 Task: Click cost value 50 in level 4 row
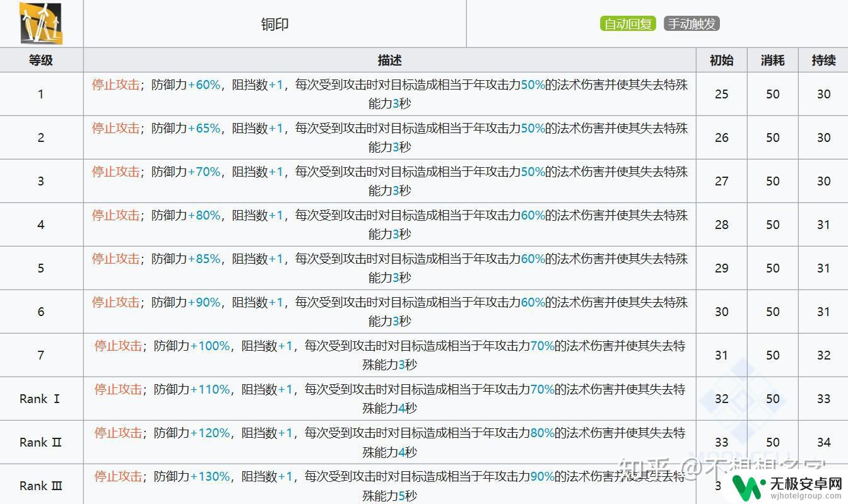click(772, 225)
